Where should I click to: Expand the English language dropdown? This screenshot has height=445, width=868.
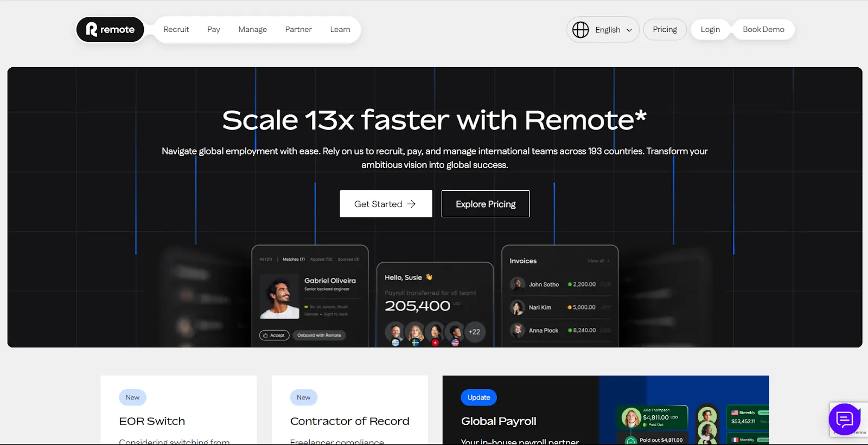point(614,30)
